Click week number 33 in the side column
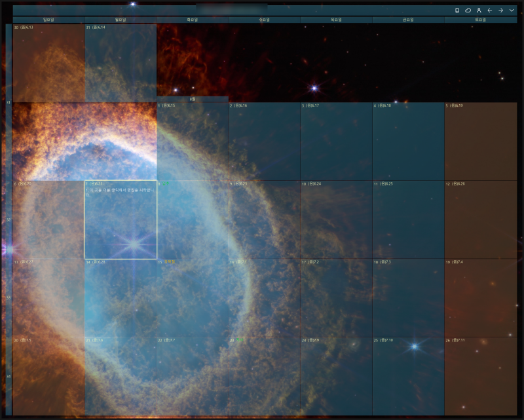 pos(9,298)
